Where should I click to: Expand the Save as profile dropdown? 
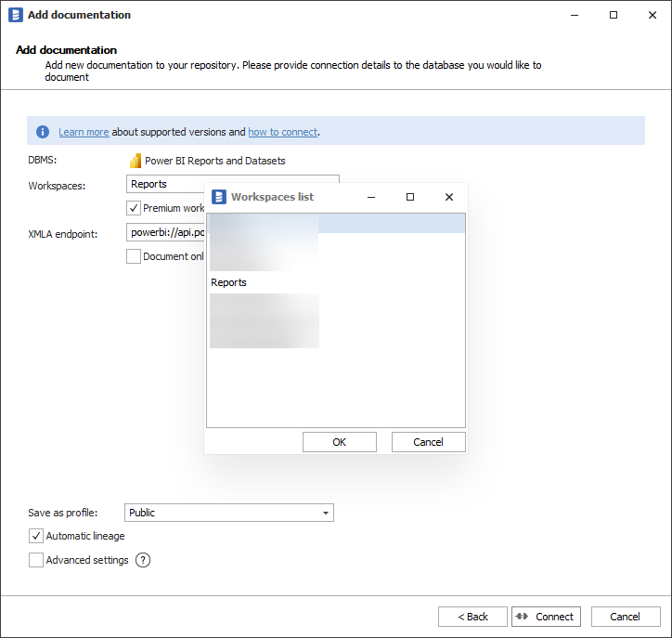pos(326,513)
